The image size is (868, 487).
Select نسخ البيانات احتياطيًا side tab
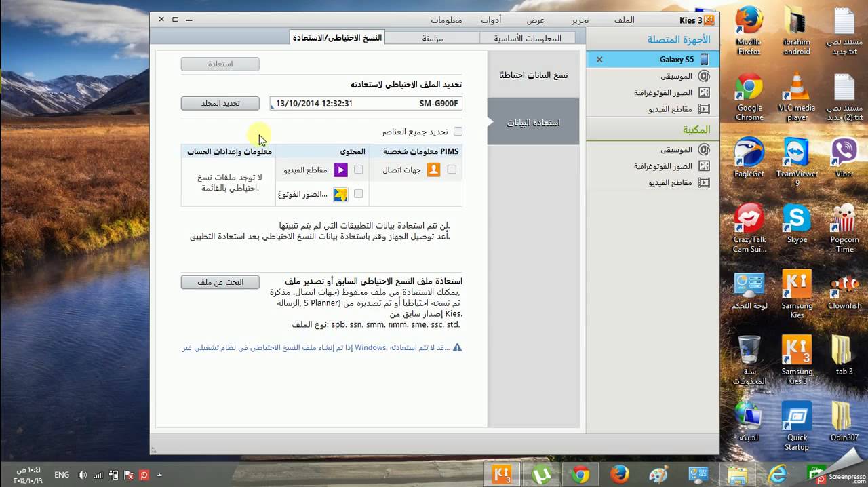point(534,75)
